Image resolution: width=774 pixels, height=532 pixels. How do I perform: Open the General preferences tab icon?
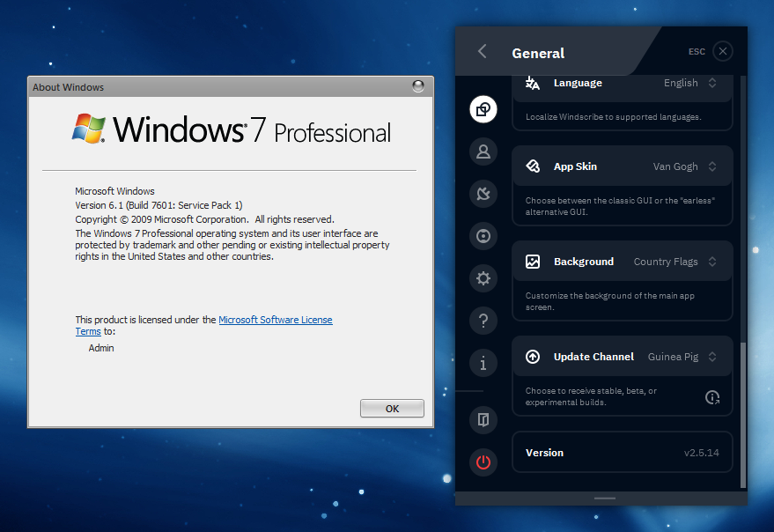click(x=483, y=109)
